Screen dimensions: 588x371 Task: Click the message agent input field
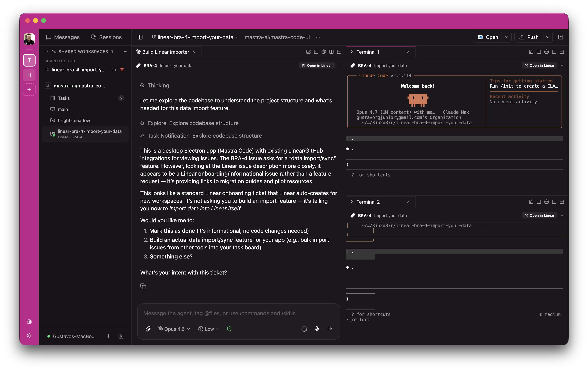click(238, 313)
